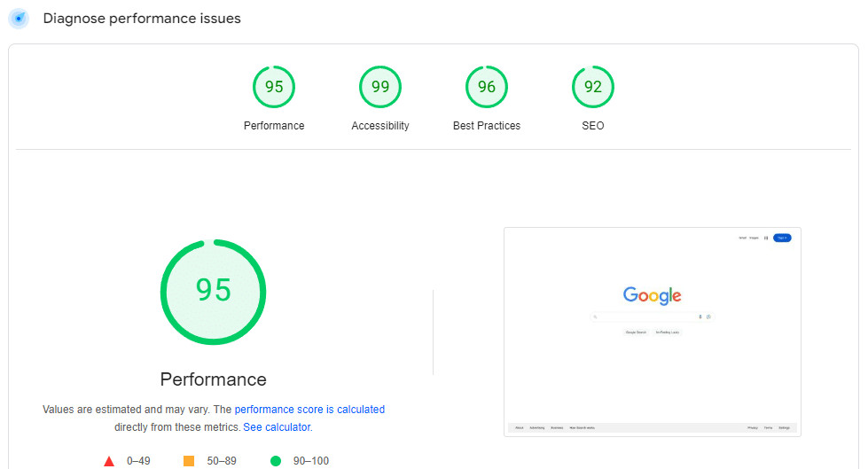Viewport: 868px width, 469px height.
Task: Click the Accessibility label under the gauge
Action: pyautogui.click(x=380, y=126)
